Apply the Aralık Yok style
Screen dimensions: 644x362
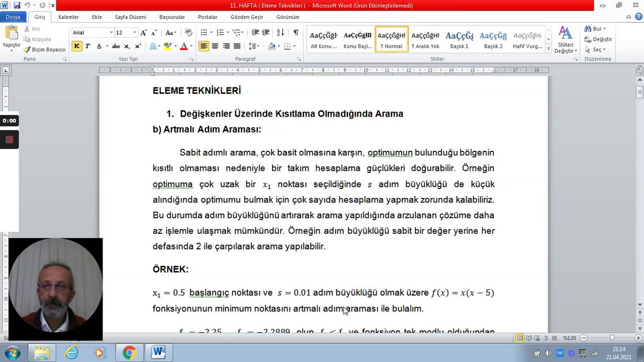pyautogui.click(x=425, y=39)
